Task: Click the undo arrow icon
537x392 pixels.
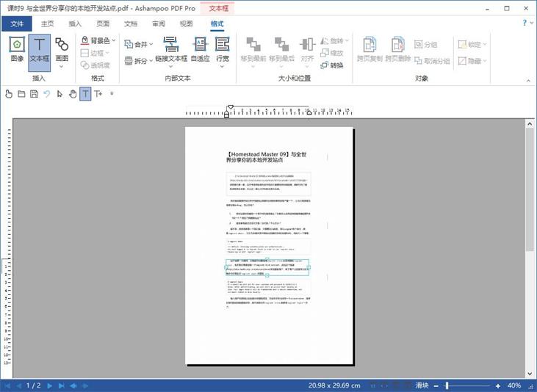Action: [47, 93]
